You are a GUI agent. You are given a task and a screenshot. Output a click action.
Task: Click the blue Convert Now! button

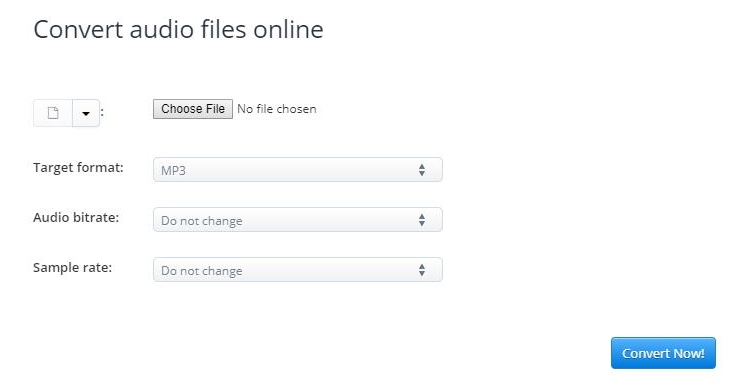tap(663, 353)
